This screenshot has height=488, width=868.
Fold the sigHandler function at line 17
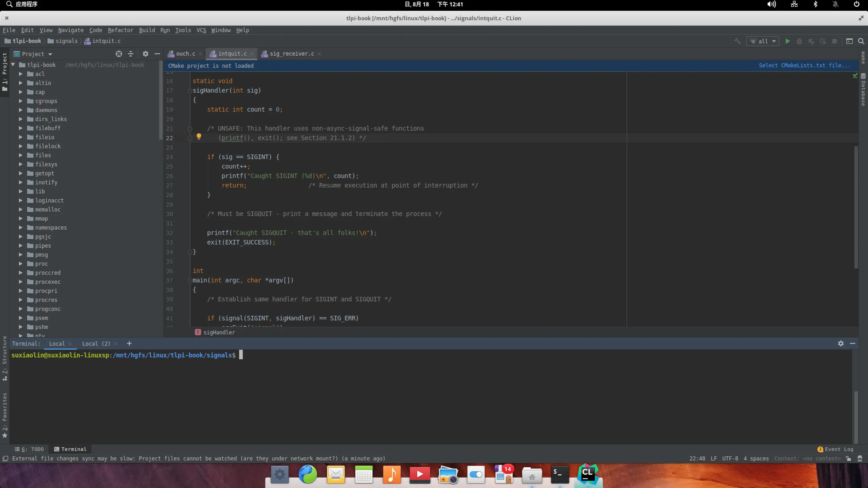click(x=190, y=91)
